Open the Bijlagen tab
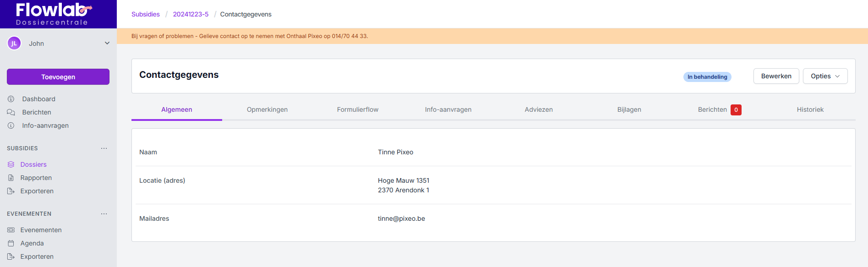 (x=629, y=109)
